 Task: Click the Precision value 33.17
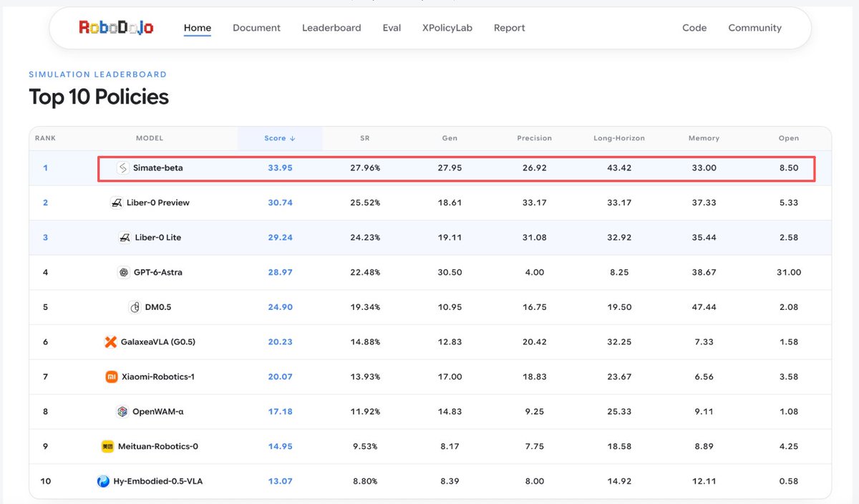(x=534, y=203)
